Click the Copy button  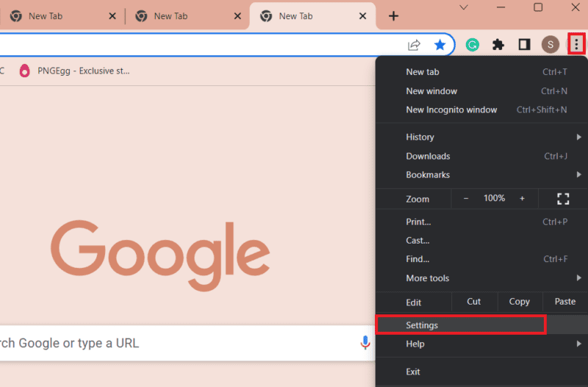[x=519, y=302]
